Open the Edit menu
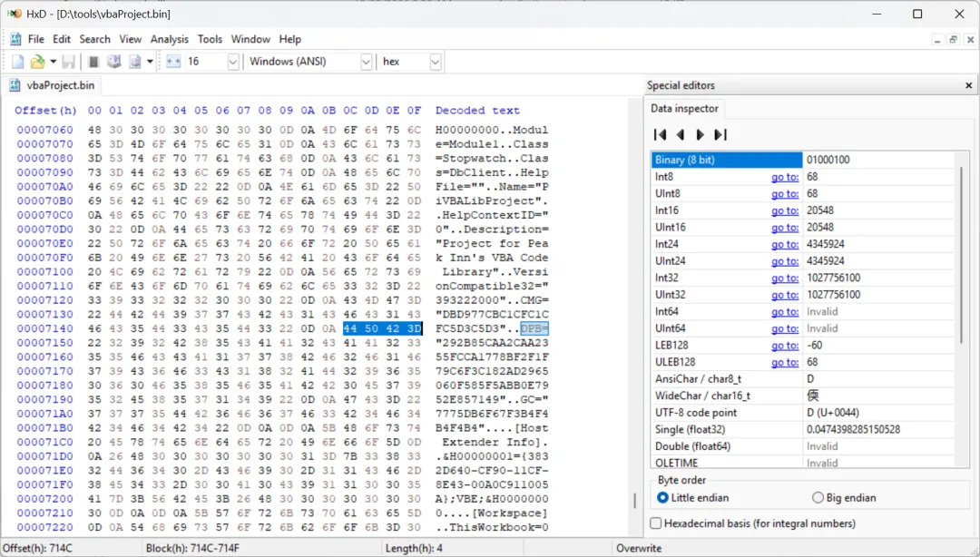 [x=62, y=39]
